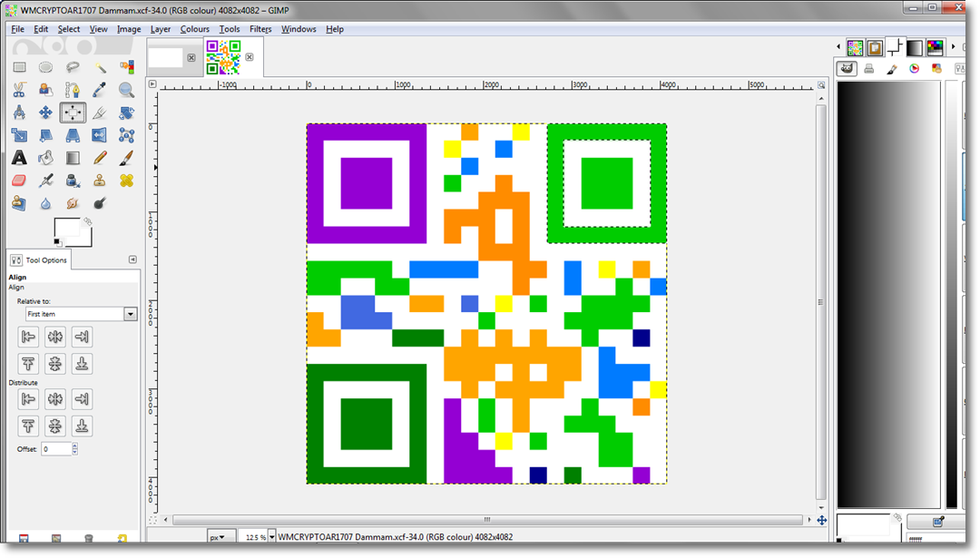Activate the Flip tool
This screenshot has height=558, width=980.
(100, 135)
